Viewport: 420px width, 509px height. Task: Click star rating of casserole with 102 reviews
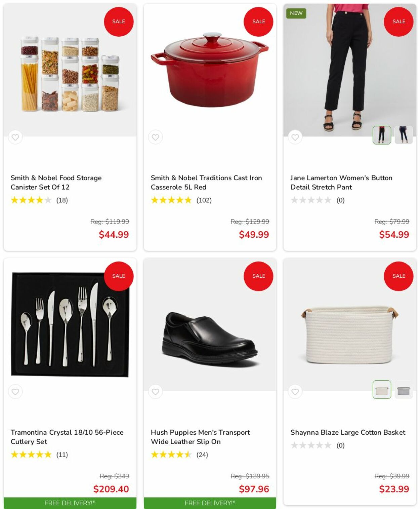[x=171, y=200]
